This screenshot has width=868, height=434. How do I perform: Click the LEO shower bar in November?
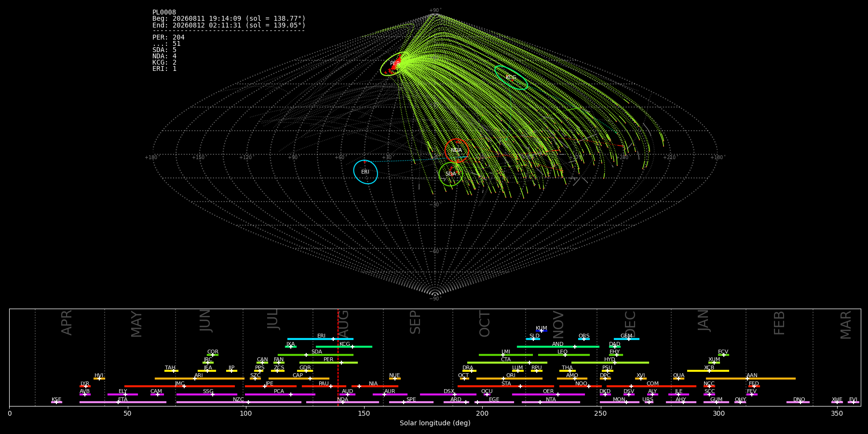564,355
